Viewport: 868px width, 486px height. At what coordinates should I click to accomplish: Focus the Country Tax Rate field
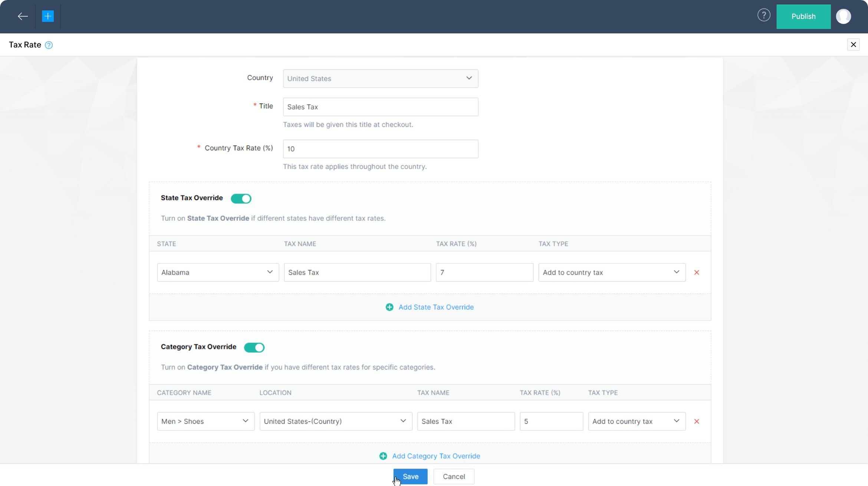click(380, 149)
